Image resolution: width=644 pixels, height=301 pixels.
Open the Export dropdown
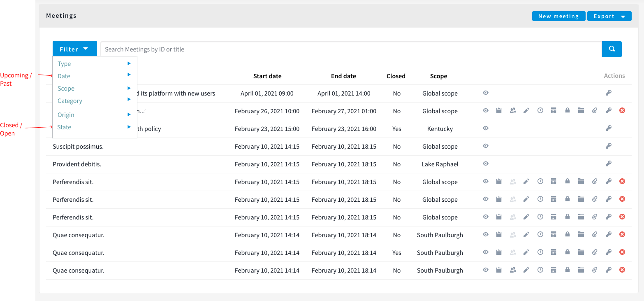point(609,16)
